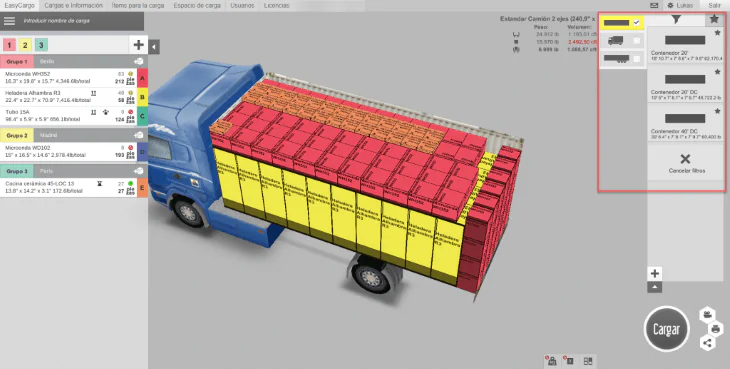Toggle the weight display icon at bottom
Viewport: 730px width, 369px height.
pyautogui.click(x=552, y=361)
